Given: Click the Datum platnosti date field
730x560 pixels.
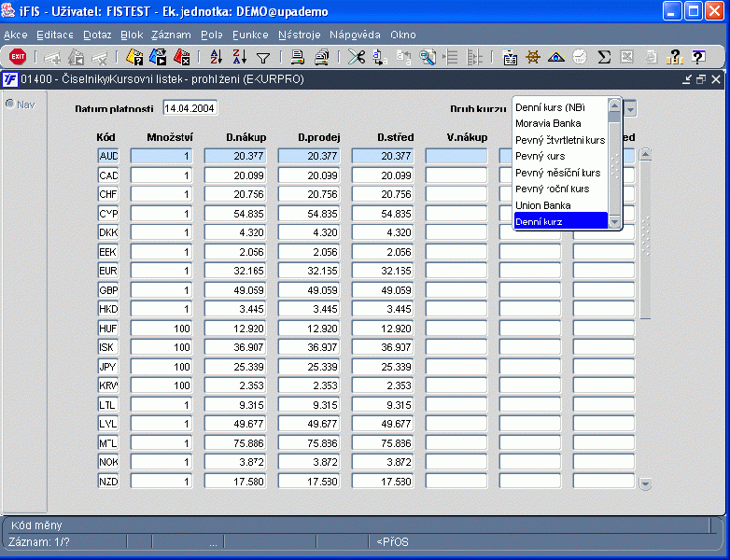Looking at the screenshot, I should tap(190, 108).
